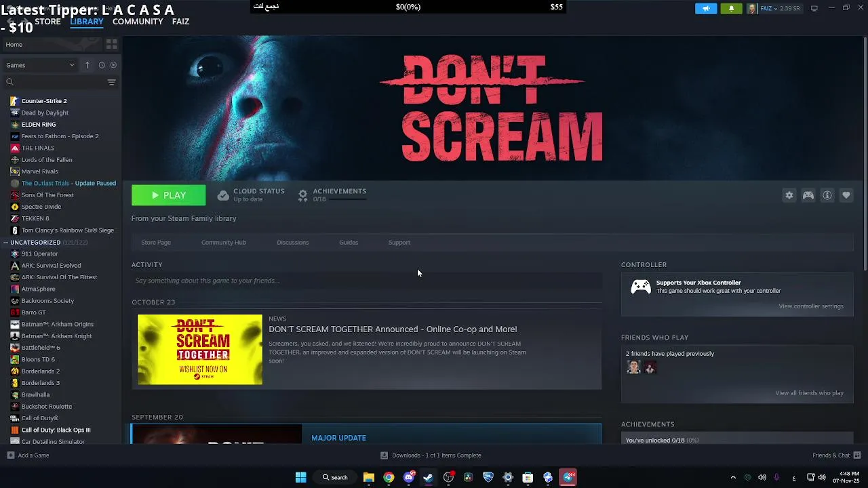Open Downloads status in bottom bar
This screenshot has width=868, height=488.
431,455
